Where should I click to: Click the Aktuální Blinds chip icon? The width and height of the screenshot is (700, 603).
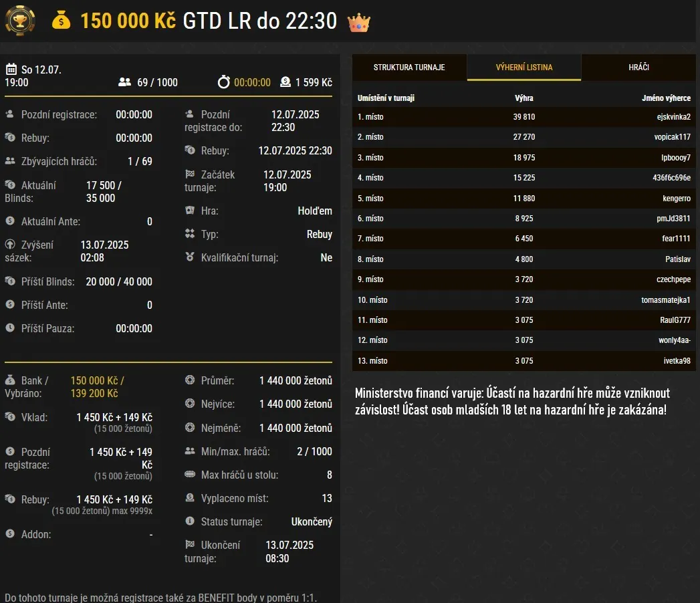(10, 185)
